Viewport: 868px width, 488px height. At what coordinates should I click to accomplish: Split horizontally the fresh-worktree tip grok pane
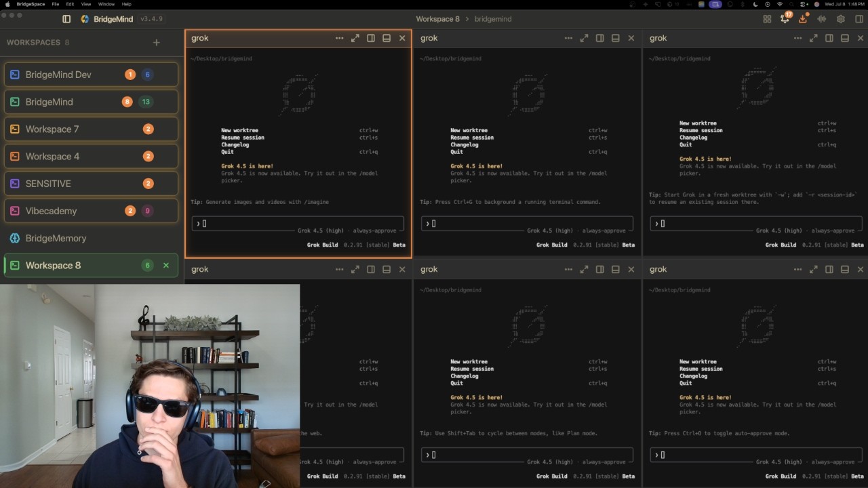click(x=845, y=38)
